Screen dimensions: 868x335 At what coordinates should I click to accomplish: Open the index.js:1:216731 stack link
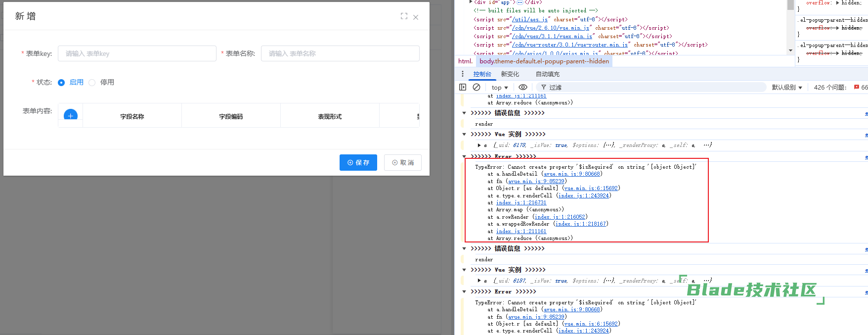click(521, 203)
